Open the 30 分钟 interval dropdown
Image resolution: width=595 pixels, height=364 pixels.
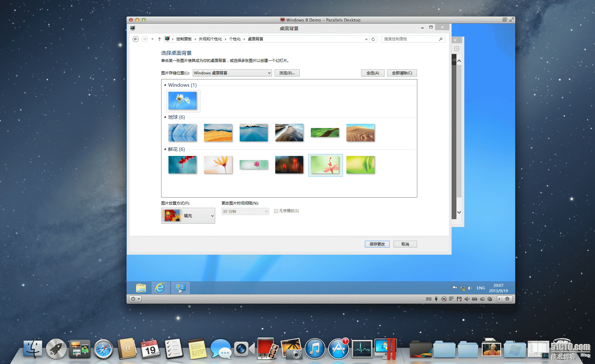tap(245, 211)
